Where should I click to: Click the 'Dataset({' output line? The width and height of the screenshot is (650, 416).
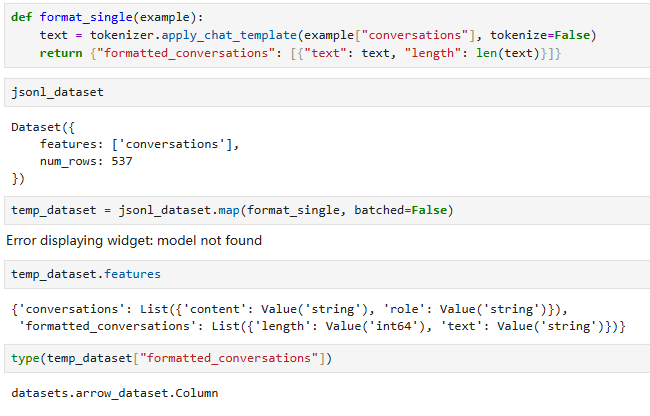[40, 128]
